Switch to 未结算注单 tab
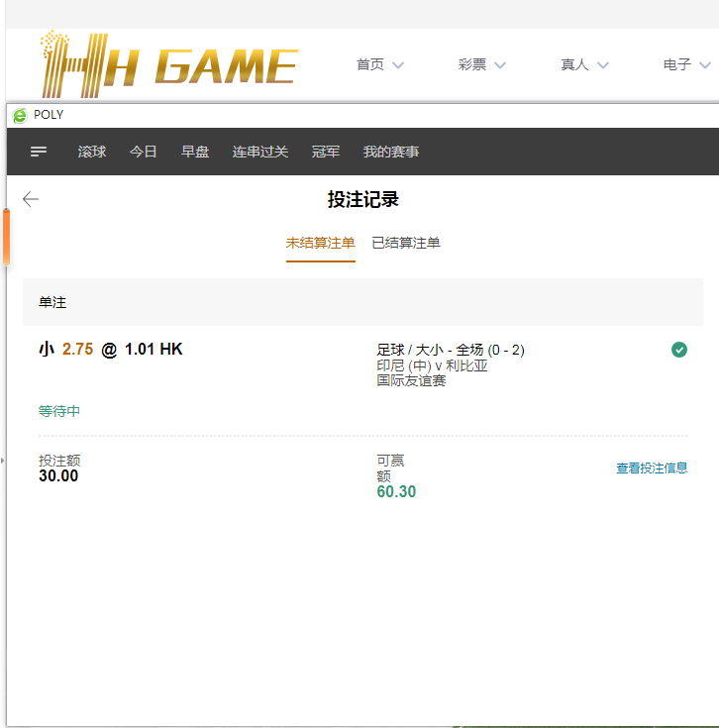The image size is (719, 728). pos(320,243)
